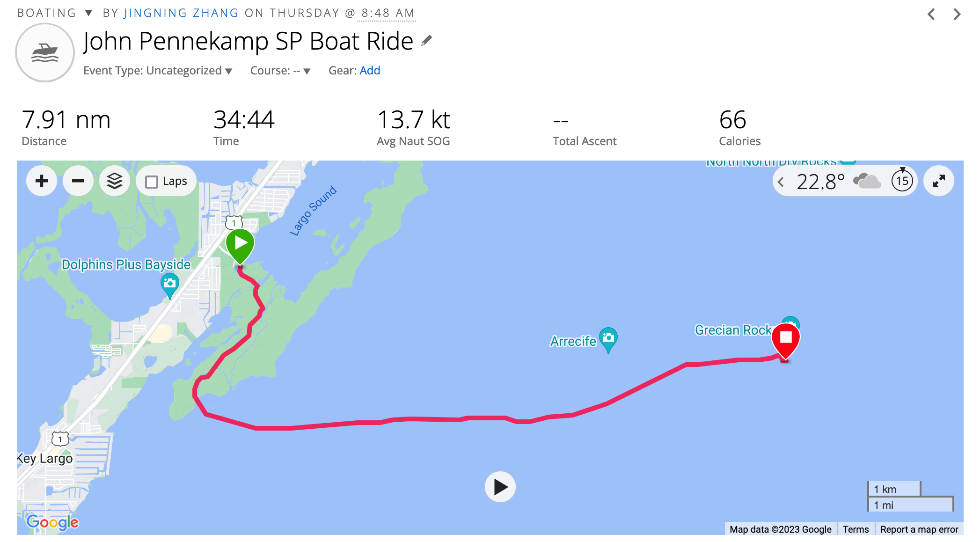980x542 pixels.
Task: Open Jingning Zhang's profile link
Action: coord(182,13)
